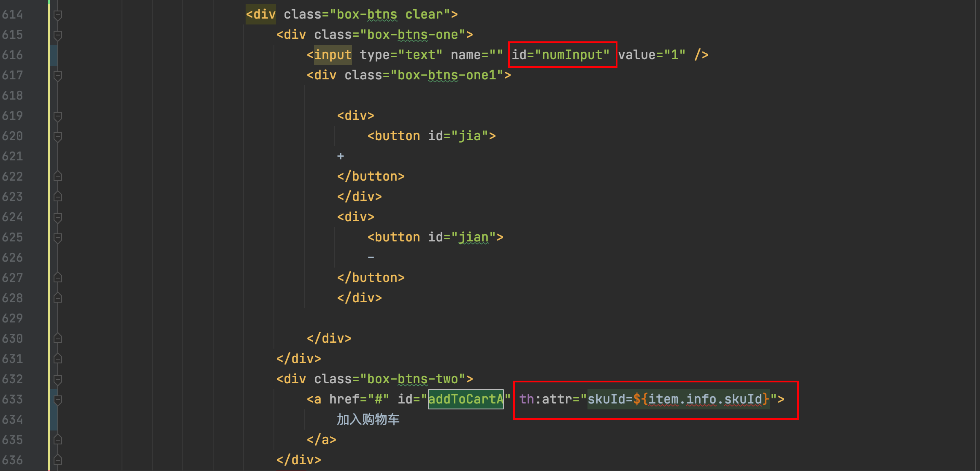Click the button id="jian" tag
Viewport: 980px width, 471px height.
(x=436, y=237)
